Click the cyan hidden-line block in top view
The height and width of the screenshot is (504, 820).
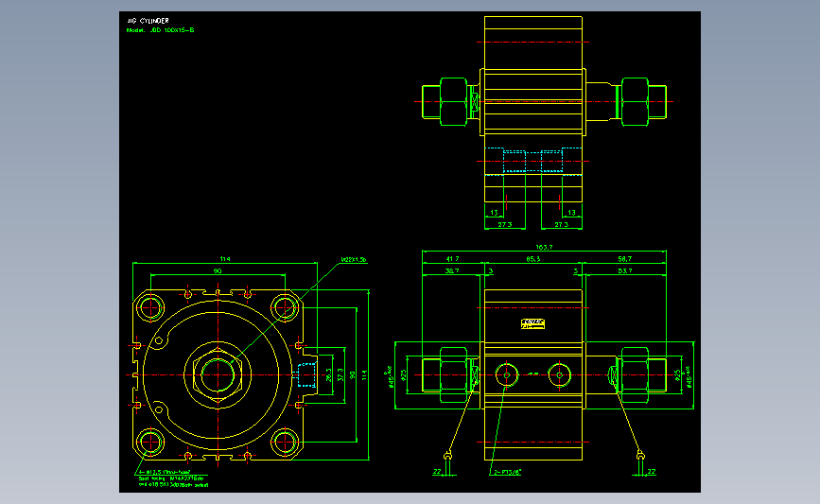tap(532, 161)
